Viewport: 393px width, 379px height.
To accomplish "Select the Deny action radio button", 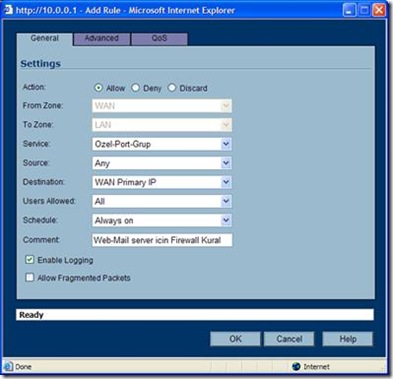I will (x=135, y=88).
